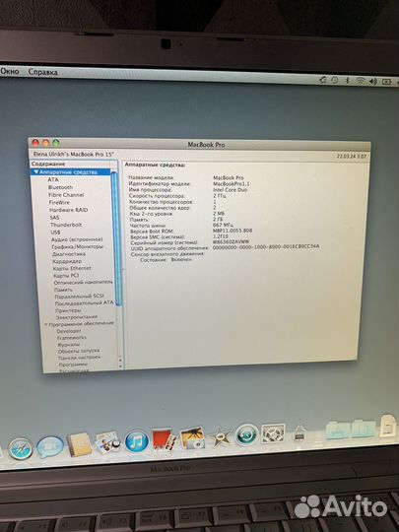Click the Boot ROM value MBP11.0055.B08

pyautogui.click(x=233, y=231)
